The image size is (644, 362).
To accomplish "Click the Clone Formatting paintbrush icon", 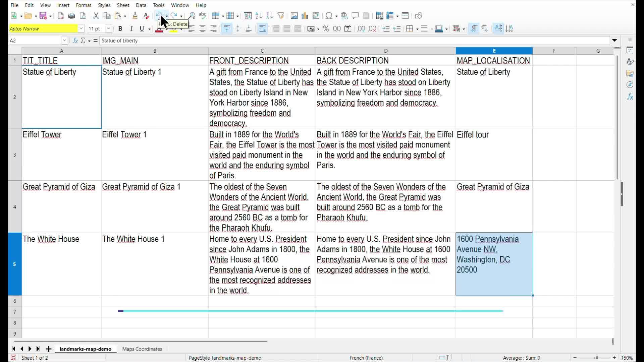I will tap(135, 16).
